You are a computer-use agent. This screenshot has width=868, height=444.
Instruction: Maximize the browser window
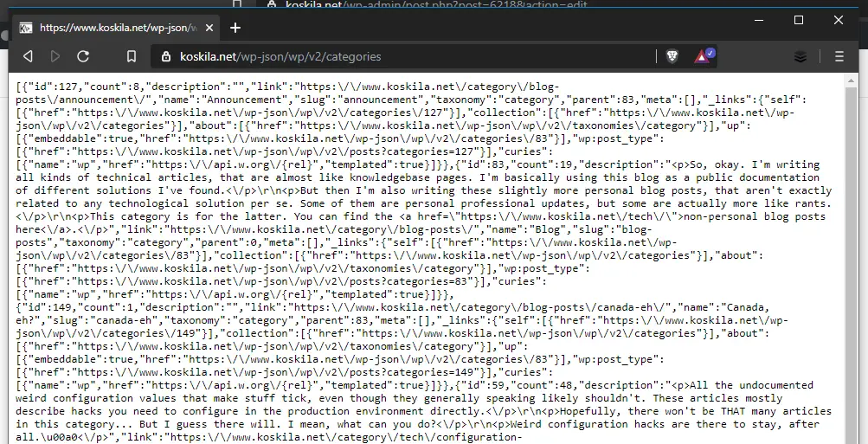click(x=799, y=20)
